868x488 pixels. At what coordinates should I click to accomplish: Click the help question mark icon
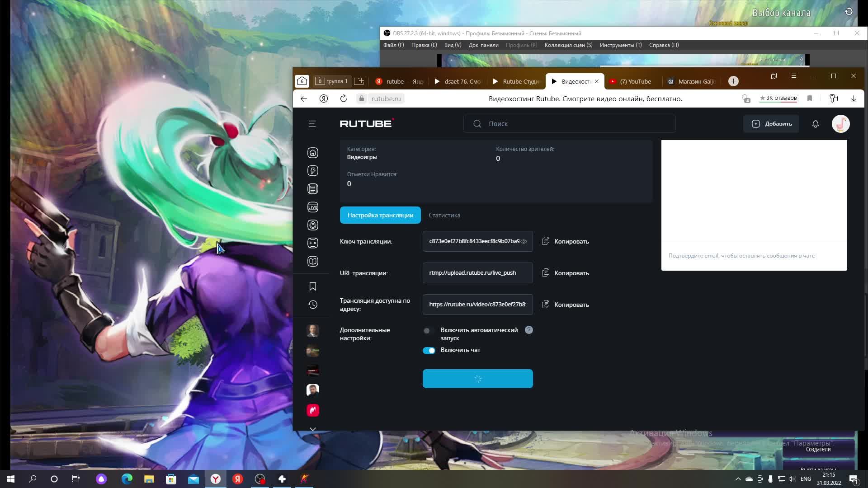(528, 330)
